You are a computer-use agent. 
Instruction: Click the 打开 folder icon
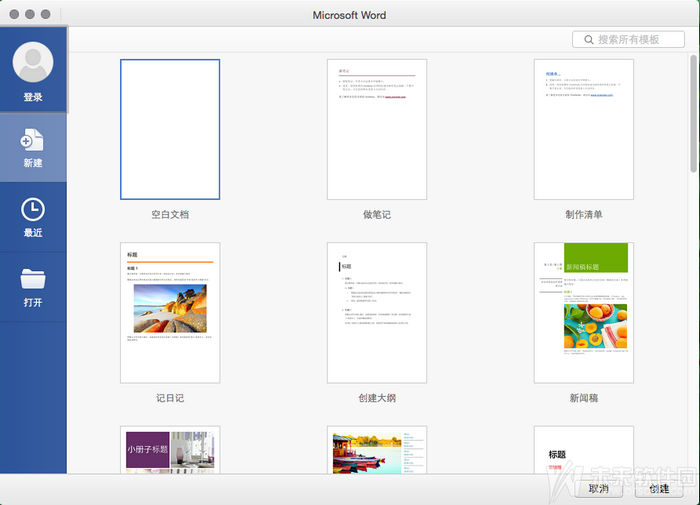[33, 277]
